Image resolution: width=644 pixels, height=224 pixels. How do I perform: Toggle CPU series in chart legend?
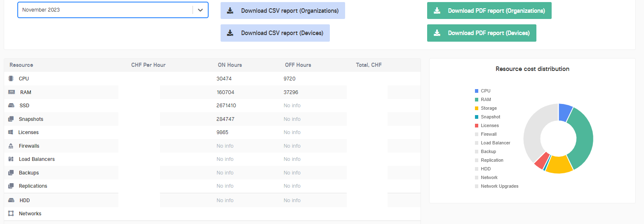click(485, 91)
